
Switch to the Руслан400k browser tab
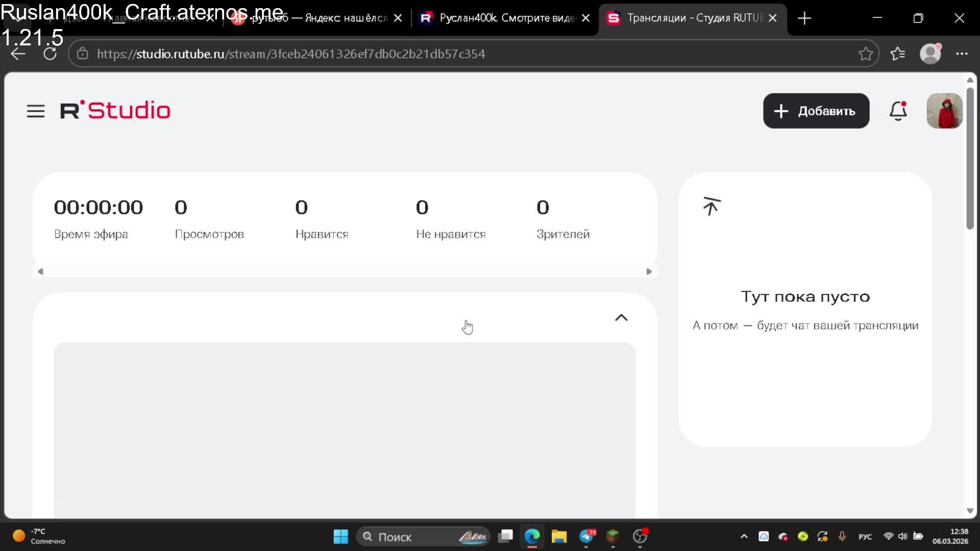503,18
